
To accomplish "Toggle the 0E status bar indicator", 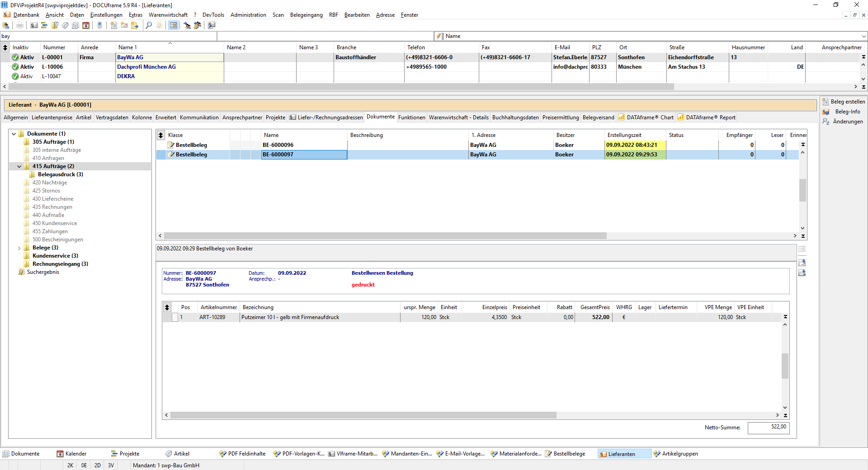I will pos(84,465).
